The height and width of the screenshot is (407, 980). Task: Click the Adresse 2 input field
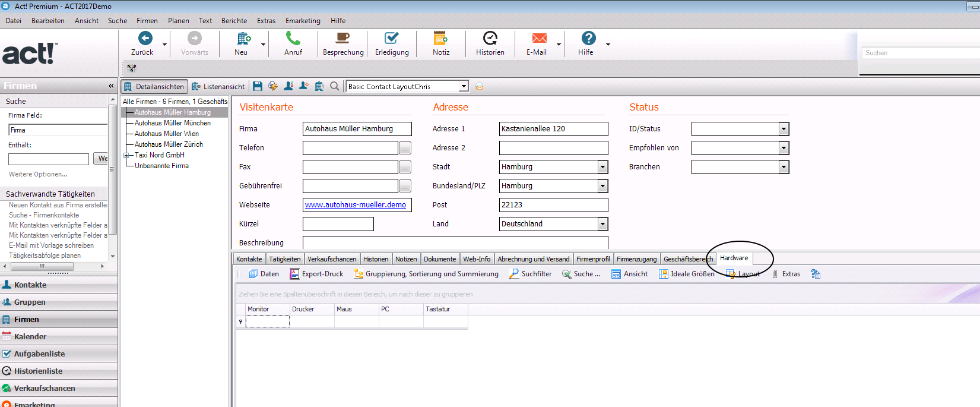(553, 148)
